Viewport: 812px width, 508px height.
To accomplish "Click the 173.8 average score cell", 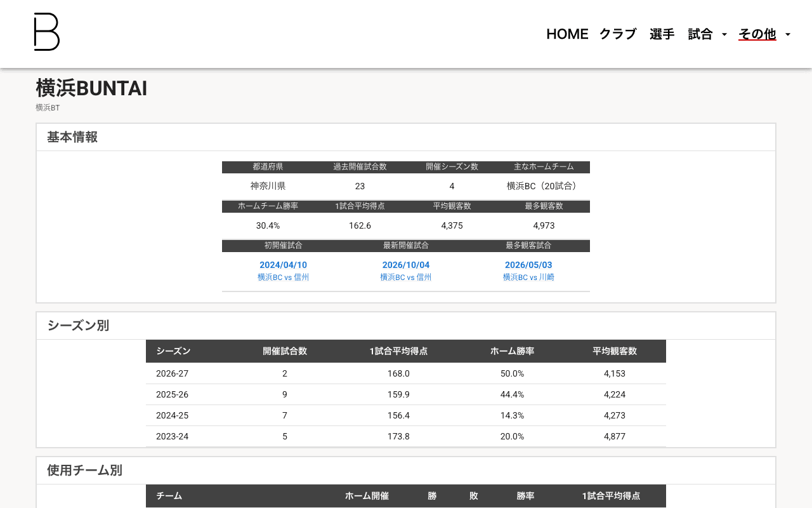I will [398, 436].
